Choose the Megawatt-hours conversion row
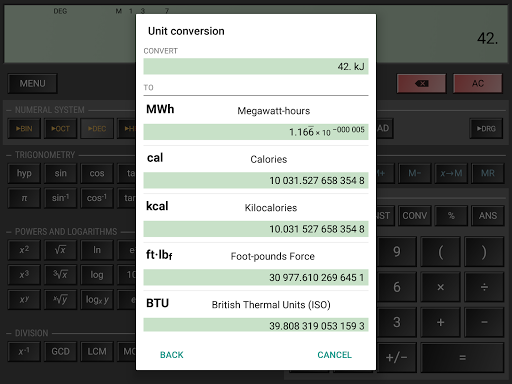Image resolution: width=512 pixels, height=384 pixels. tap(256, 121)
